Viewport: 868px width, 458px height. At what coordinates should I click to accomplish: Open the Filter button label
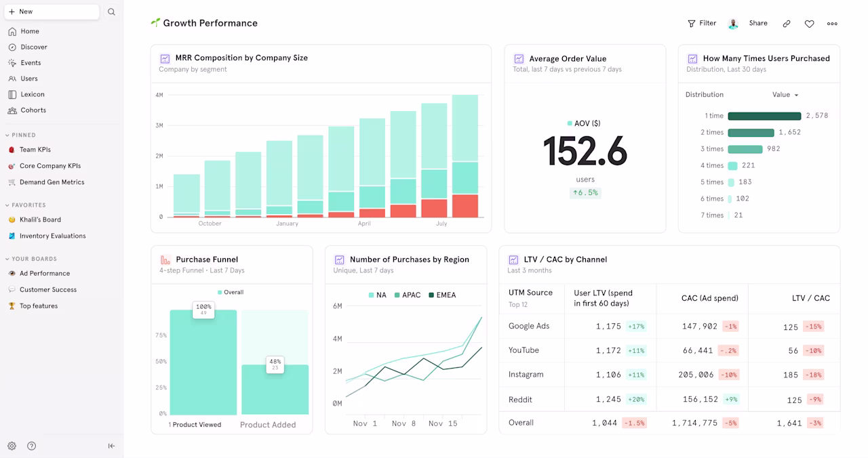pyautogui.click(x=708, y=23)
